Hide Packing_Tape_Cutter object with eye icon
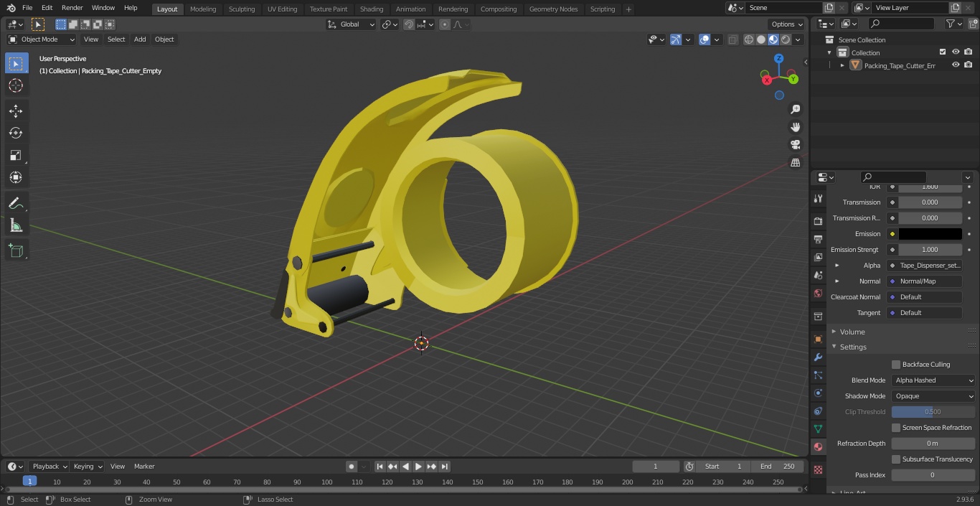This screenshot has height=506, width=980. click(956, 65)
